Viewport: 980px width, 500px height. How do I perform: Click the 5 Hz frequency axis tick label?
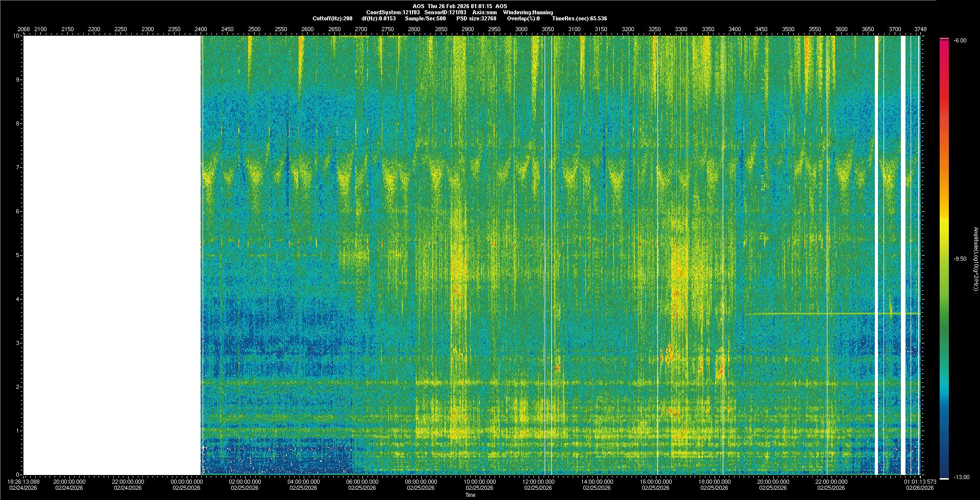click(x=17, y=255)
